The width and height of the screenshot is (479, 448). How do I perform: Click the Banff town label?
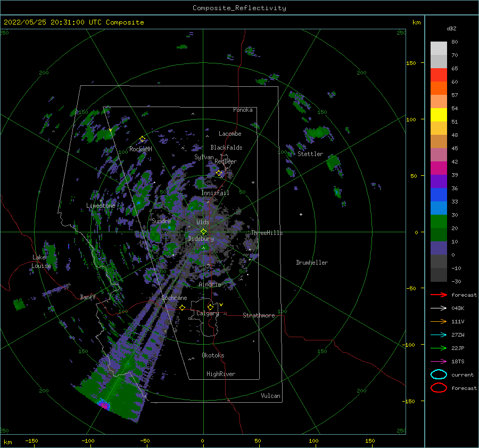click(88, 297)
